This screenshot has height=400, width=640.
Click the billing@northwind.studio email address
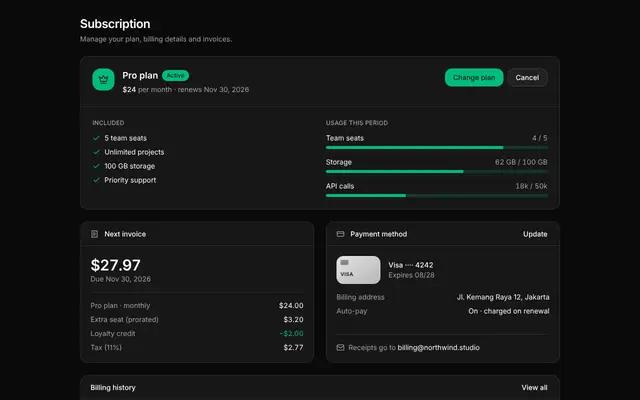(438, 347)
